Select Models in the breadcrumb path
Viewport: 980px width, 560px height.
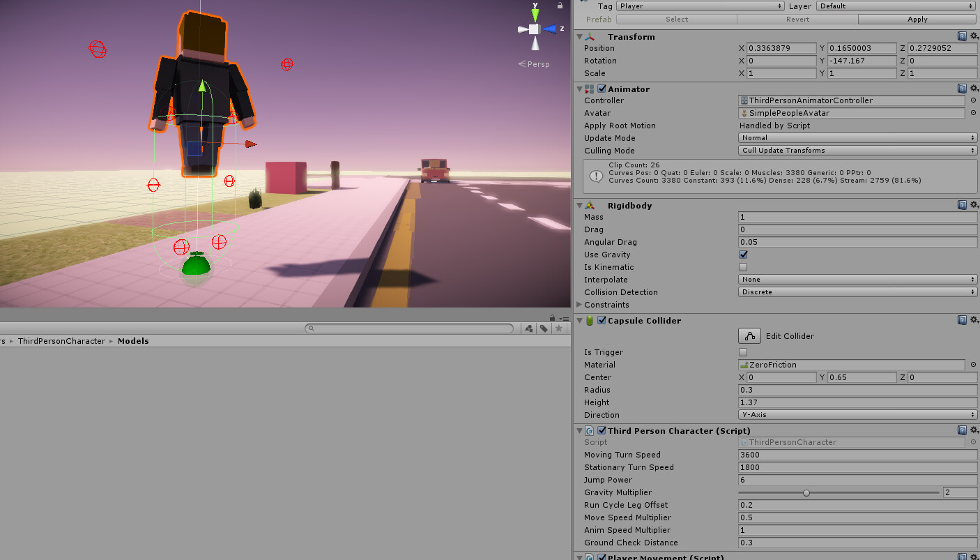tap(133, 341)
